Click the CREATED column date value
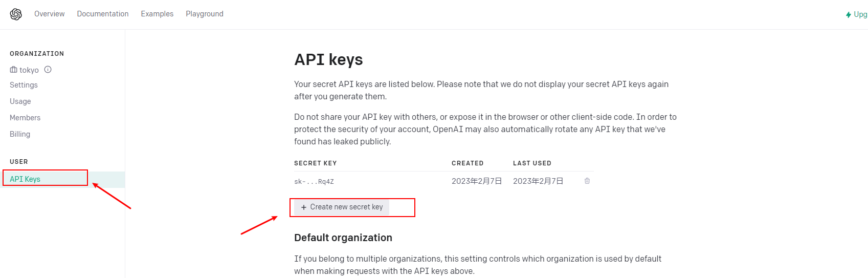This screenshot has height=278, width=868. 477,181
